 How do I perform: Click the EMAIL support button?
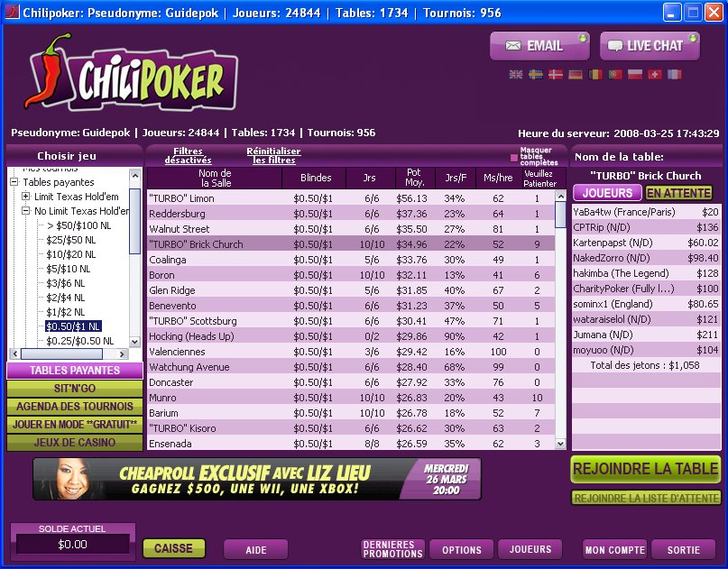(539, 45)
